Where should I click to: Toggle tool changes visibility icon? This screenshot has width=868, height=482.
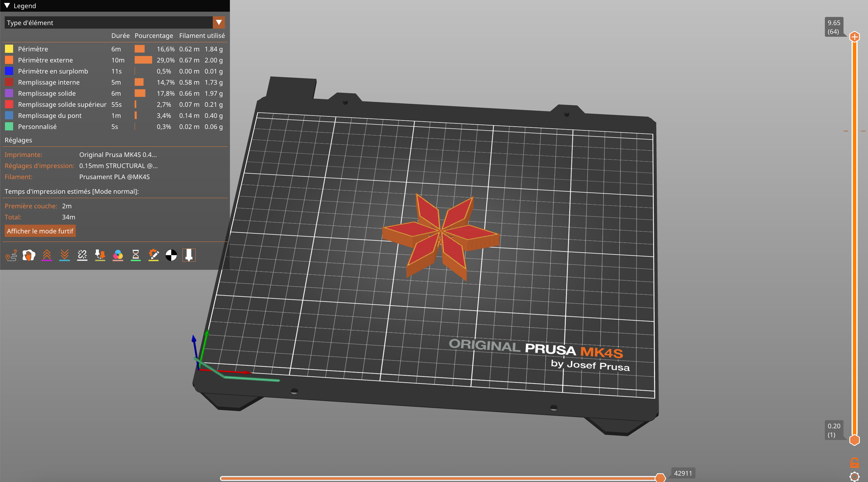(100, 255)
